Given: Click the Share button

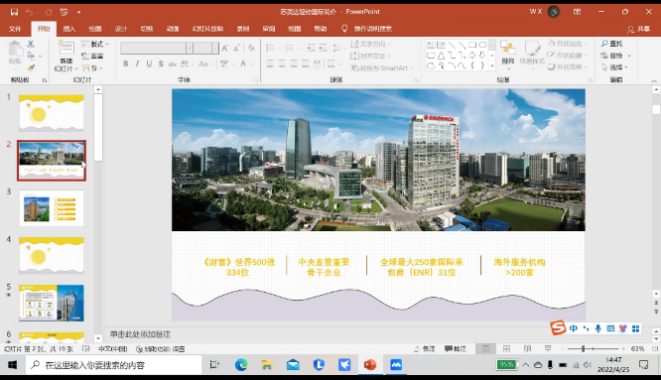Looking at the screenshot, I should coord(638,29).
